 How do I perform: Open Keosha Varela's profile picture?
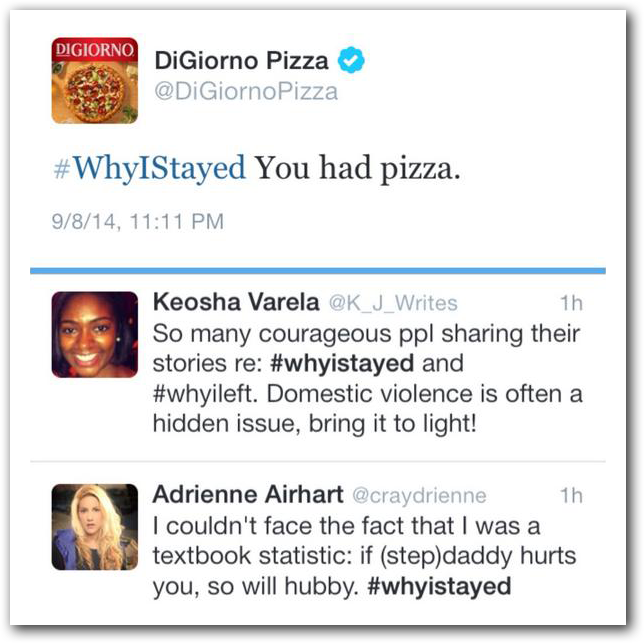[x=95, y=334]
